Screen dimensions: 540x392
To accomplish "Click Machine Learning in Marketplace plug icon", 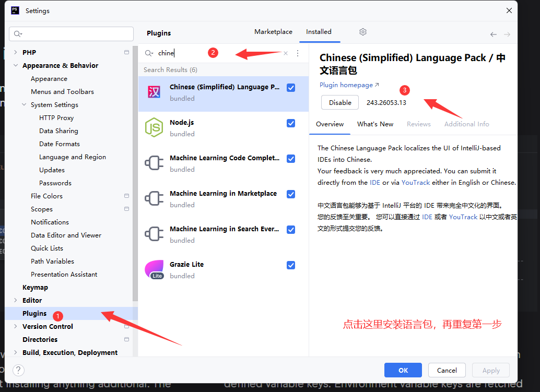I will (154, 198).
